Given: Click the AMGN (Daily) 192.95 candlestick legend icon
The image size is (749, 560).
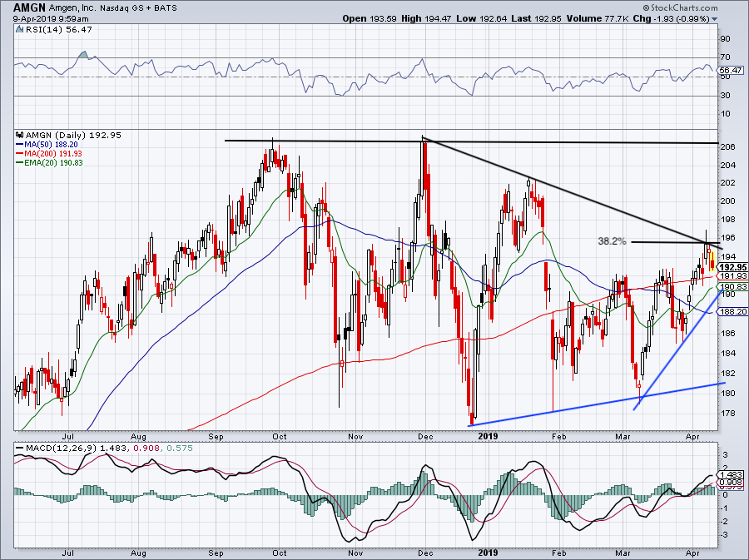Looking at the screenshot, I should (x=20, y=135).
